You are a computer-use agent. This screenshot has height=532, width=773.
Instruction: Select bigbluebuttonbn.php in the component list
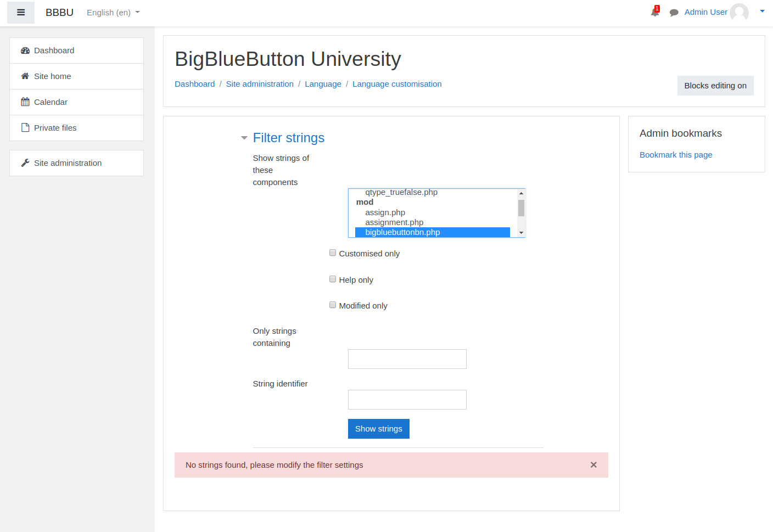click(433, 232)
